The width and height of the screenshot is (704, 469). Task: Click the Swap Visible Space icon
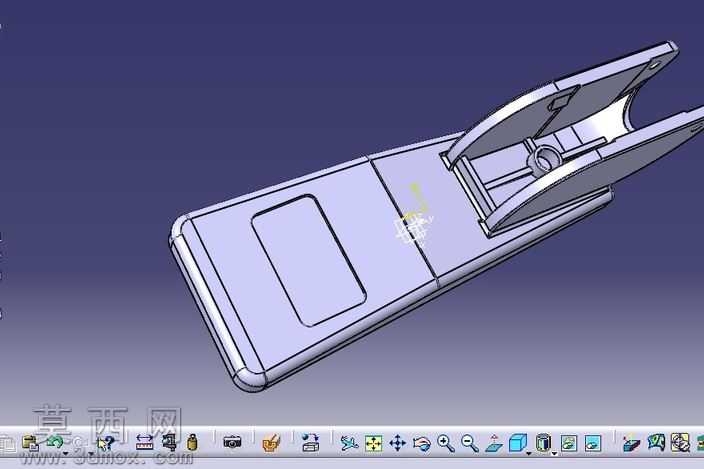593,443
